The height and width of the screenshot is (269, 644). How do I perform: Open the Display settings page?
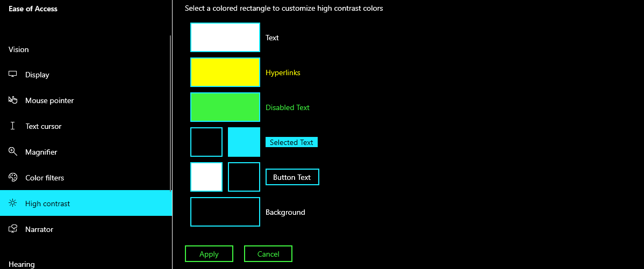pos(86,75)
